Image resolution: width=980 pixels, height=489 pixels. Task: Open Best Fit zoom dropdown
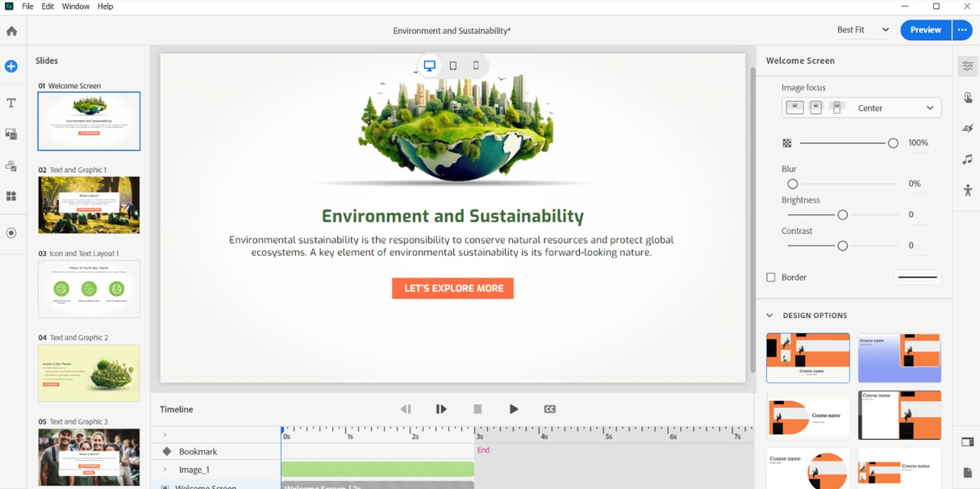[863, 30]
